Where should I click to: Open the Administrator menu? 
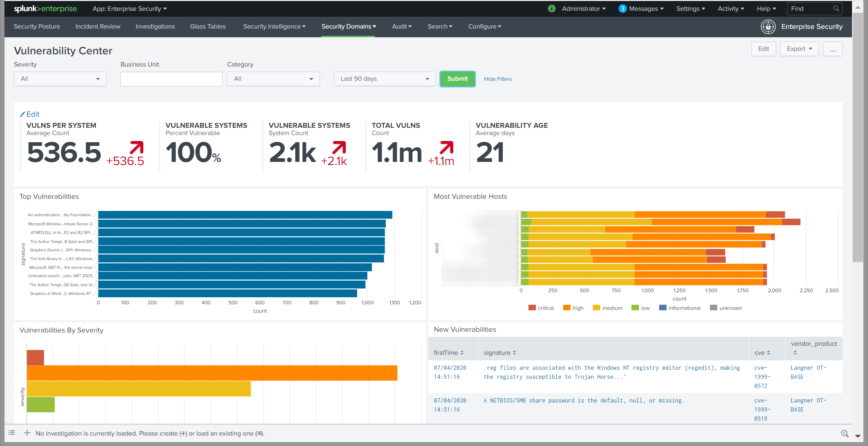[x=584, y=9]
